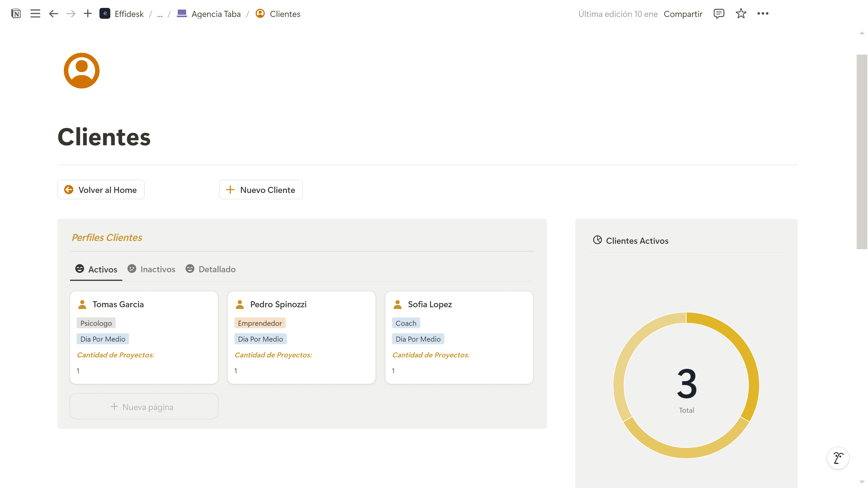Click the large orange Clientes page icon

tap(82, 71)
